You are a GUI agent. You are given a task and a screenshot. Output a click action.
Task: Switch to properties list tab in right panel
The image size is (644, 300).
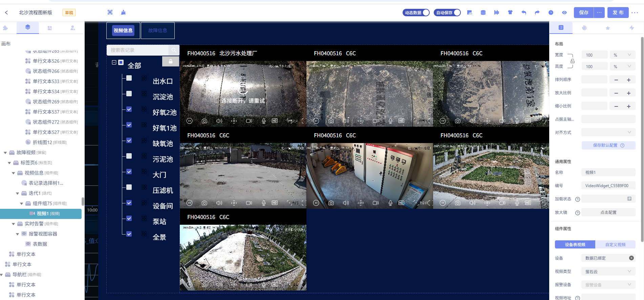click(561, 27)
